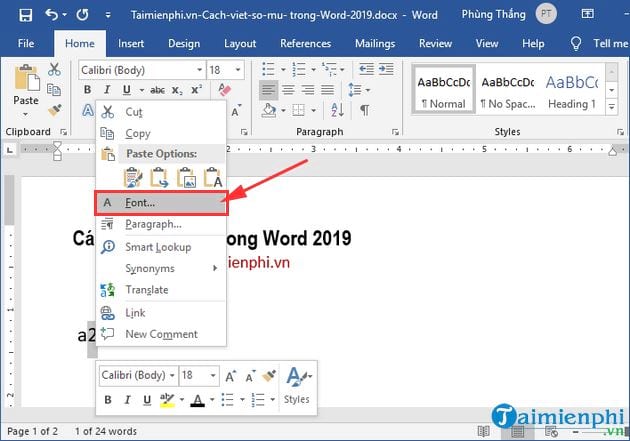Toggle Center alignment in Paragraph group
This screenshot has height=441, width=630.
tap(288, 90)
